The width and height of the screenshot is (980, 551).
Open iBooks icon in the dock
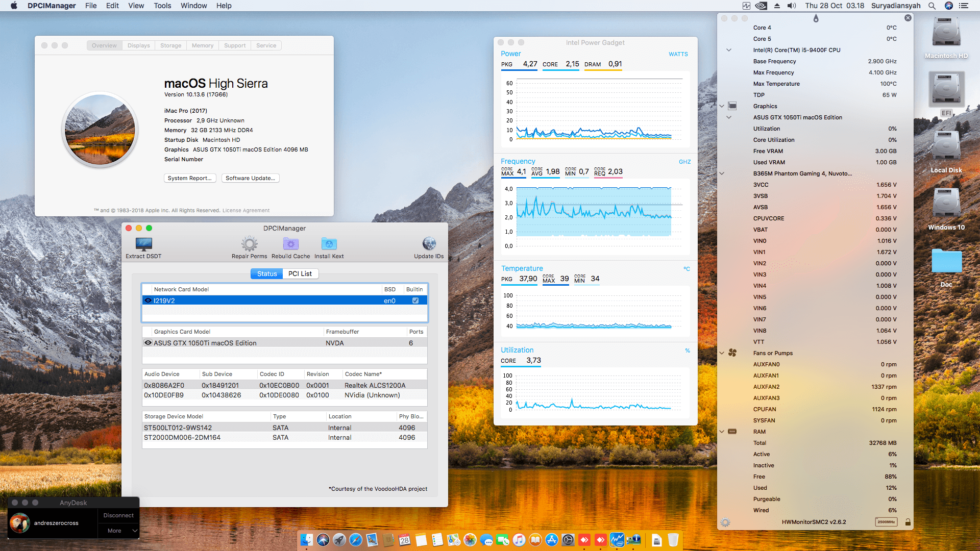coord(535,540)
